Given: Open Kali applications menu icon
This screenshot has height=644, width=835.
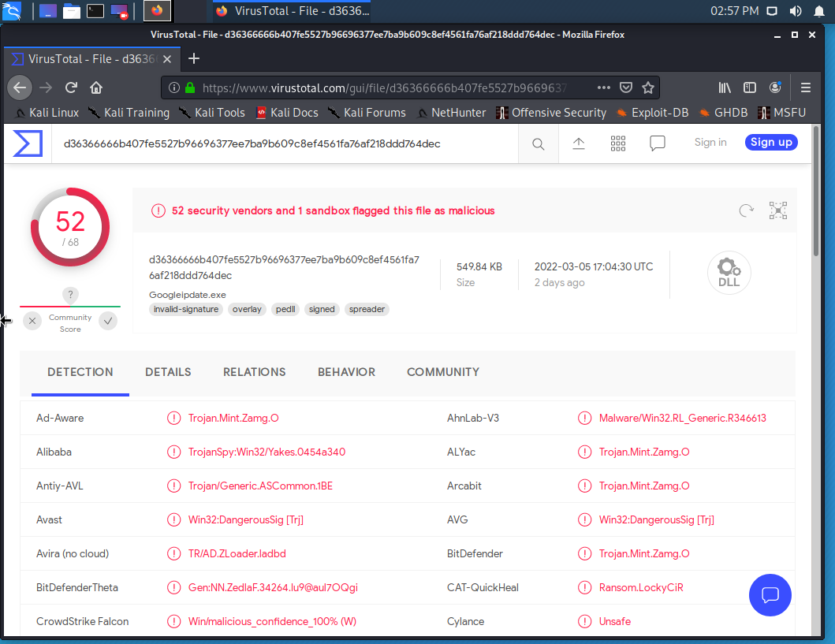Looking at the screenshot, I should [x=12, y=11].
